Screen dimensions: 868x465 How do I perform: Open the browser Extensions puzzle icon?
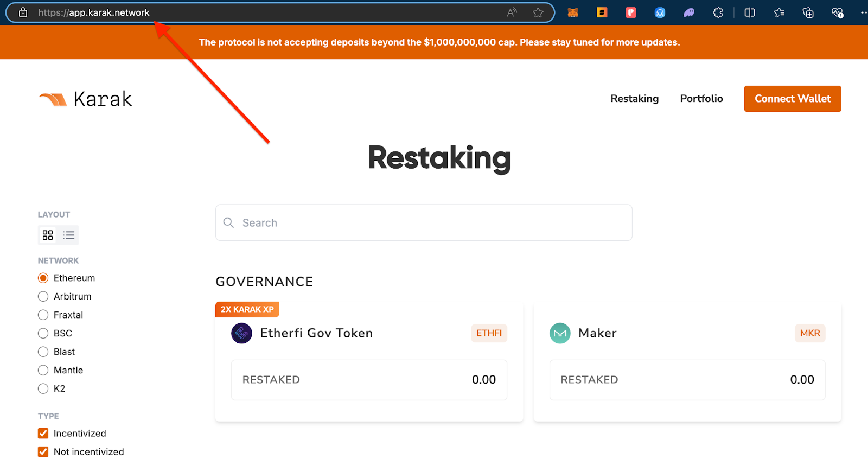click(x=718, y=12)
